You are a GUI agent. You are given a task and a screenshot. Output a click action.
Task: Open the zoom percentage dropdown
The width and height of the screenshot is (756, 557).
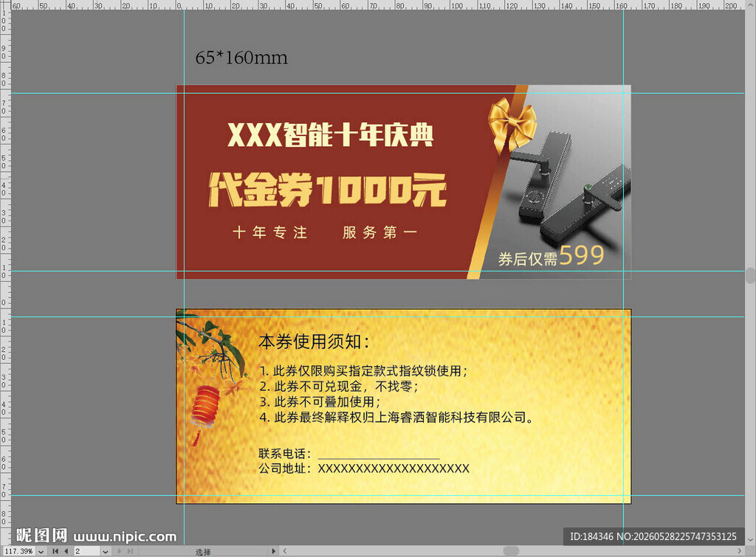tap(41, 551)
